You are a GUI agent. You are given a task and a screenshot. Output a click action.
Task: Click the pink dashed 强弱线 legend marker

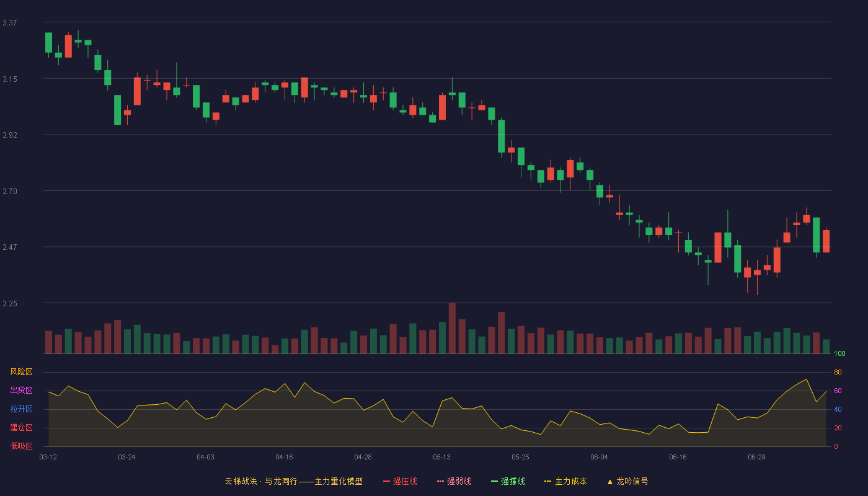coord(441,481)
